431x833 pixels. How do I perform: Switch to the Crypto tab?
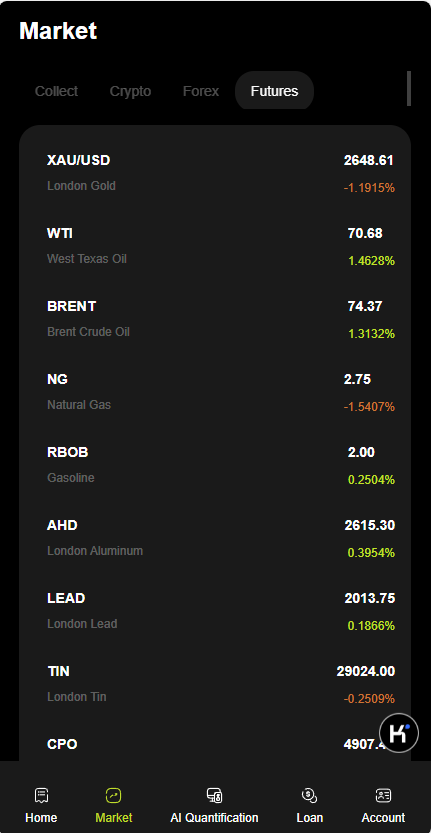[130, 91]
